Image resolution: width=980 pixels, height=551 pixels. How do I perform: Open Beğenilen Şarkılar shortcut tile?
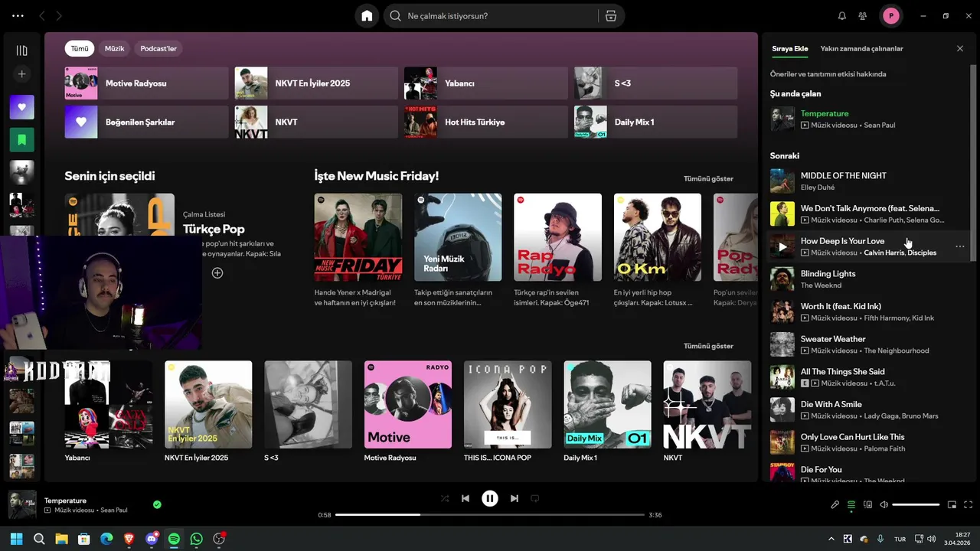(146, 122)
